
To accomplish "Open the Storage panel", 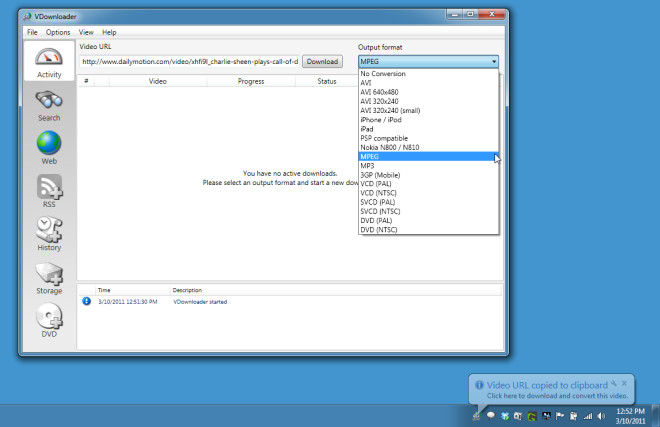I will (49, 278).
